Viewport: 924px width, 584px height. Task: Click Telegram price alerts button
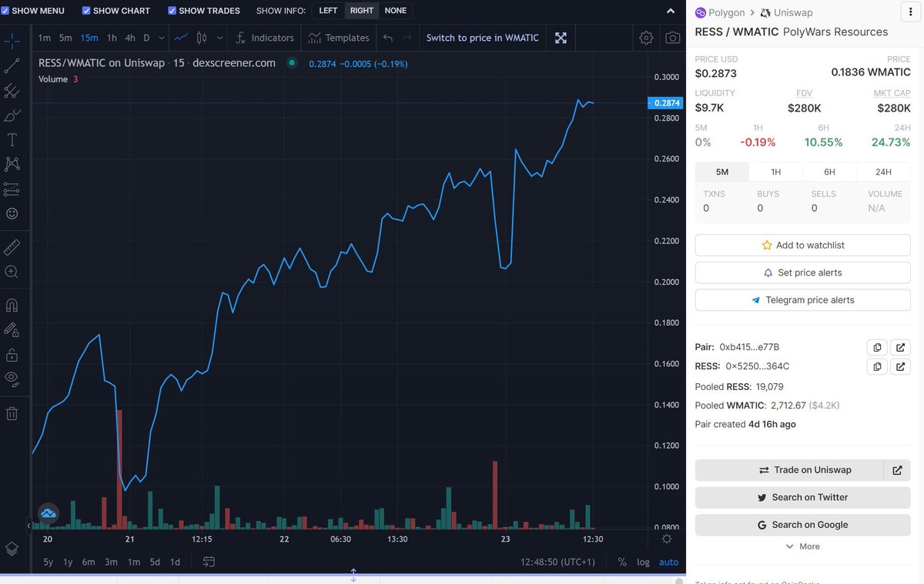(803, 300)
